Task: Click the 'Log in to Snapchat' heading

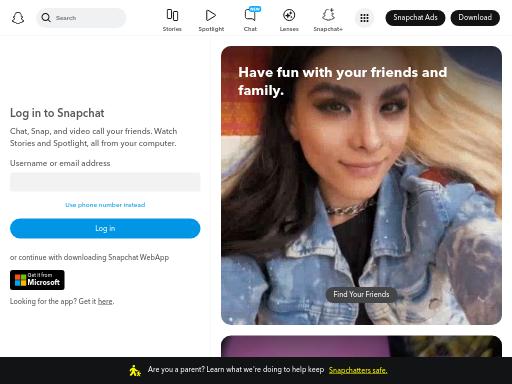Action: [x=57, y=113]
